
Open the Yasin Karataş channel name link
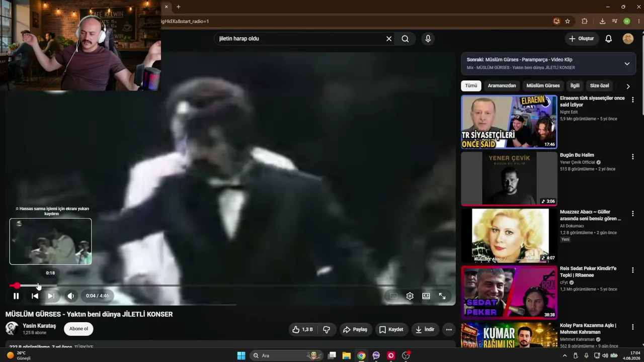pyautogui.click(x=39, y=326)
